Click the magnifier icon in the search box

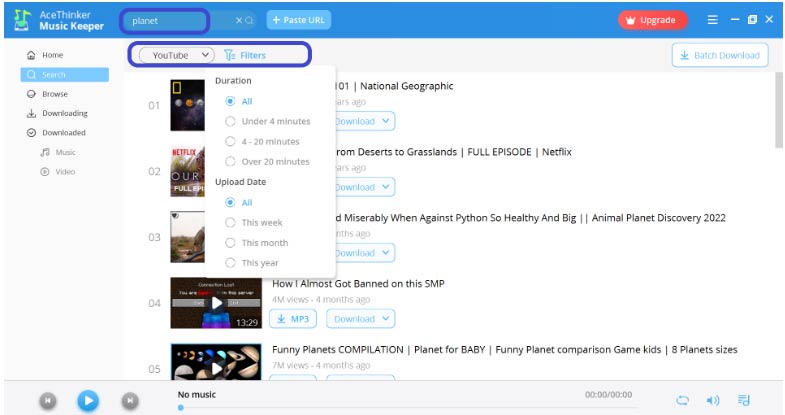click(249, 21)
